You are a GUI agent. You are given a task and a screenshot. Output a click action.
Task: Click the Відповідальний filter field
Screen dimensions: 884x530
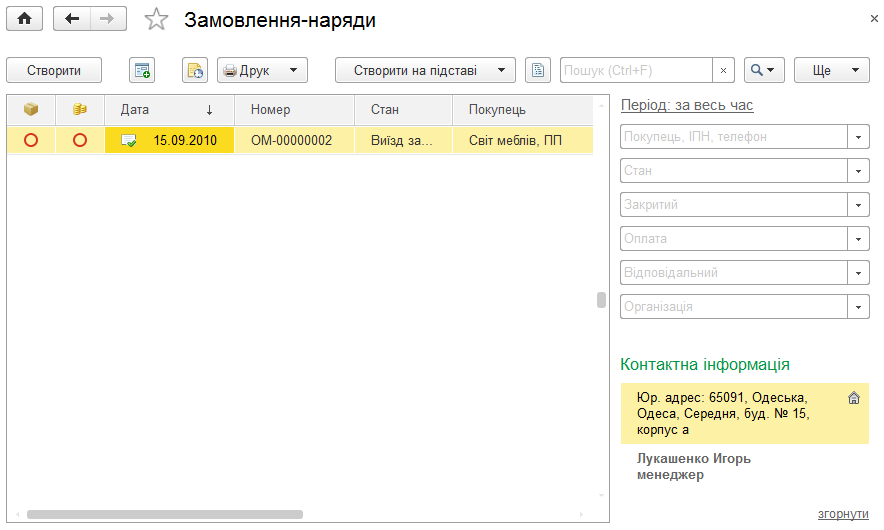pyautogui.click(x=733, y=273)
